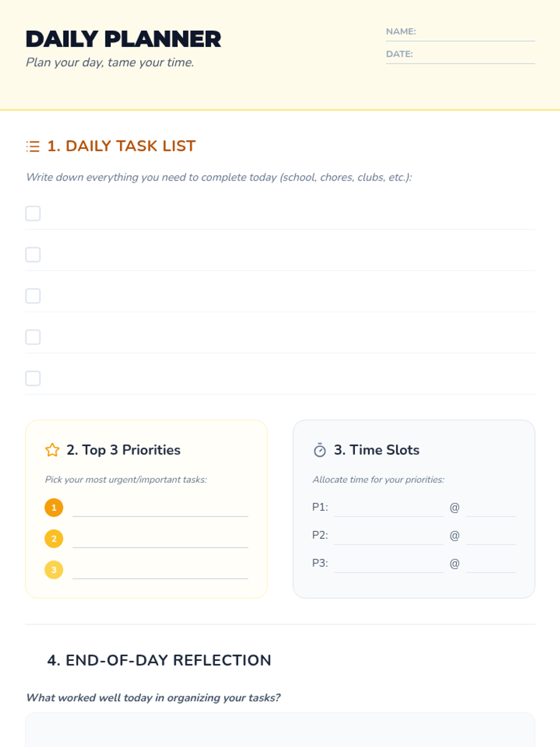Mark the fifth task checkbox
Viewport: 560px width, 747px height.
tap(33, 378)
